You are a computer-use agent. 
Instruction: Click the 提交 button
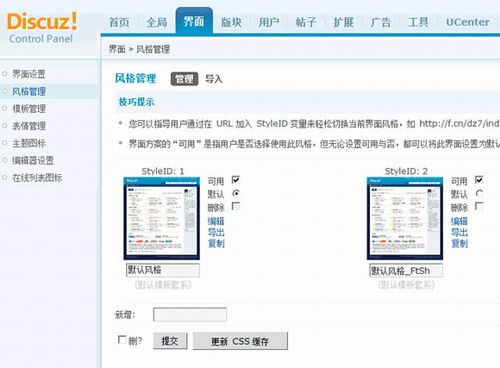click(x=170, y=341)
